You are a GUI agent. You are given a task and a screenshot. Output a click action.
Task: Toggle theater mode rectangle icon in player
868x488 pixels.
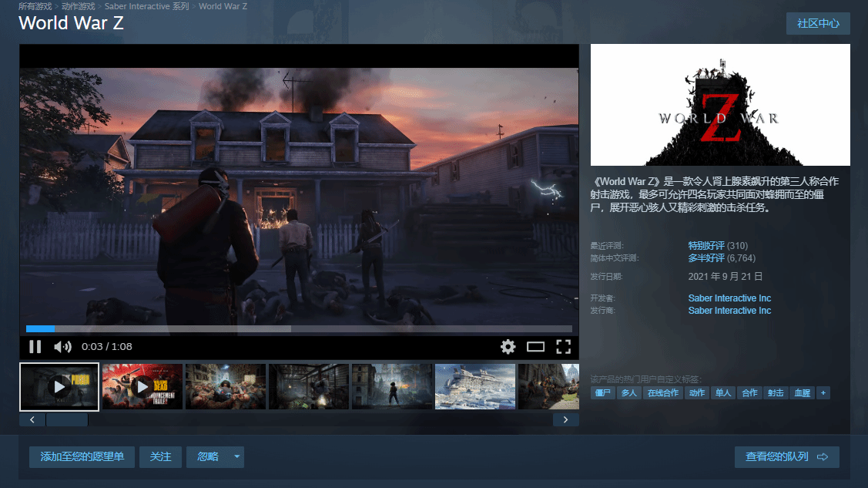[535, 347]
